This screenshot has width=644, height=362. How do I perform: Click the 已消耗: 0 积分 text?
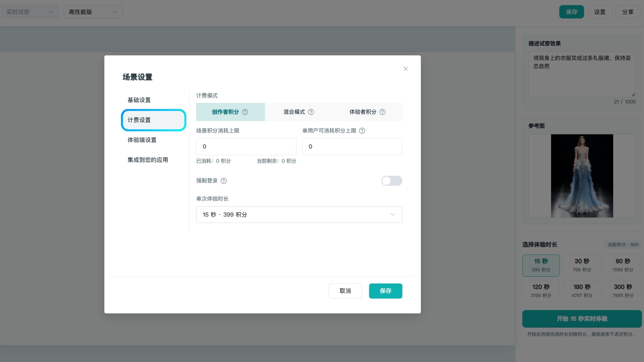pyautogui.click(x=213, y=161)
